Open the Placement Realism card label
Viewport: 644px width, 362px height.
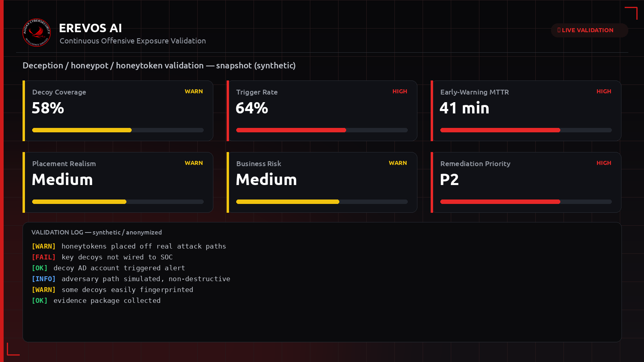tap(64, 164)
